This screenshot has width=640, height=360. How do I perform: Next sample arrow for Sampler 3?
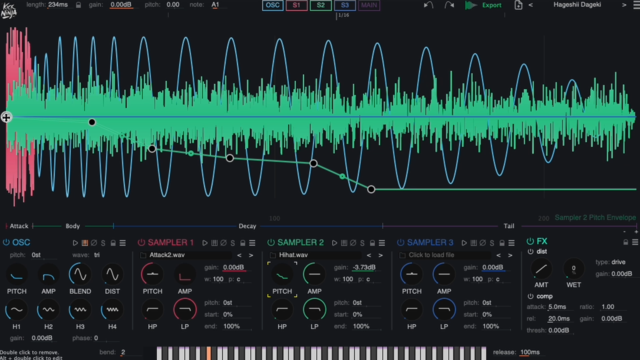point(510,255)
